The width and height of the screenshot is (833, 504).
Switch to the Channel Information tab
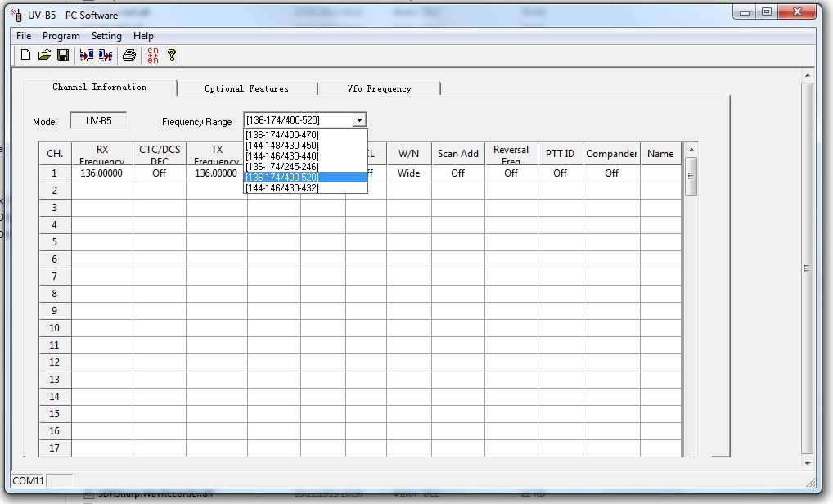pyautogui.click(x=99, y=87)
